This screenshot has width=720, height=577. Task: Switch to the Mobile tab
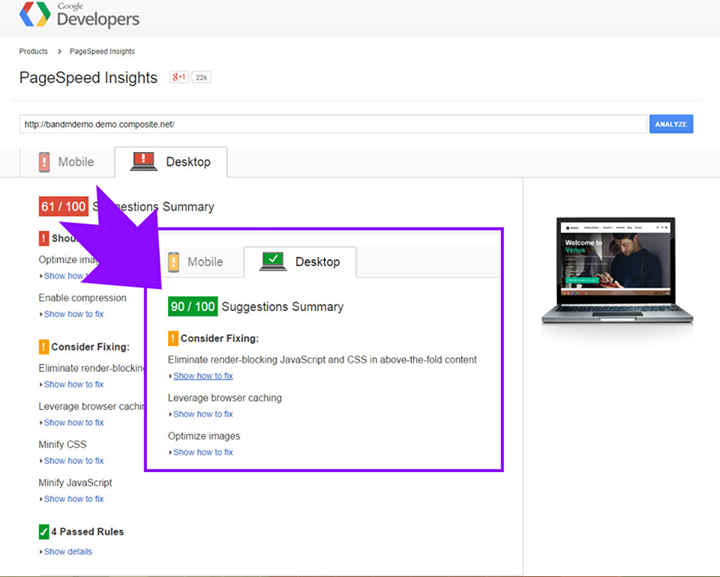pyautogui.click(x=66, y=162)
